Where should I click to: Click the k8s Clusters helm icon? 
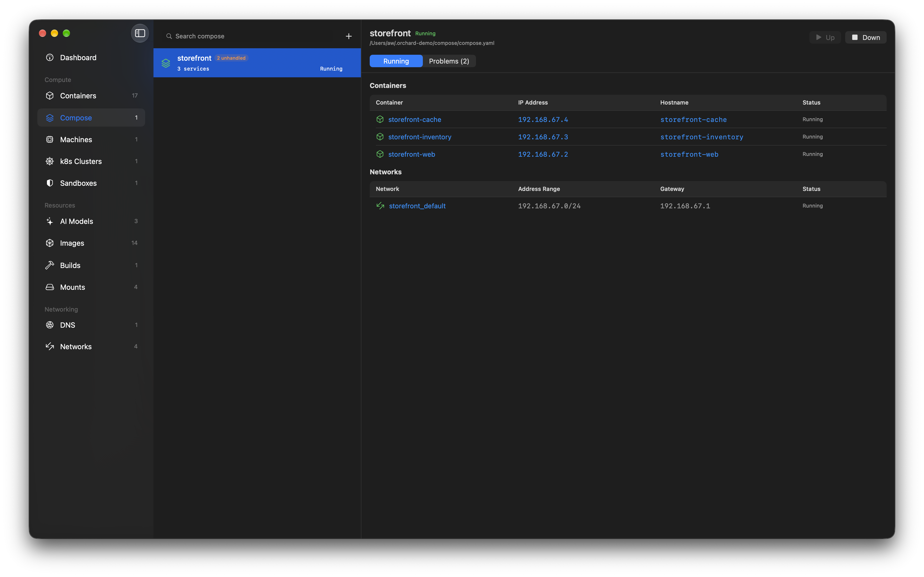point(50,161)
